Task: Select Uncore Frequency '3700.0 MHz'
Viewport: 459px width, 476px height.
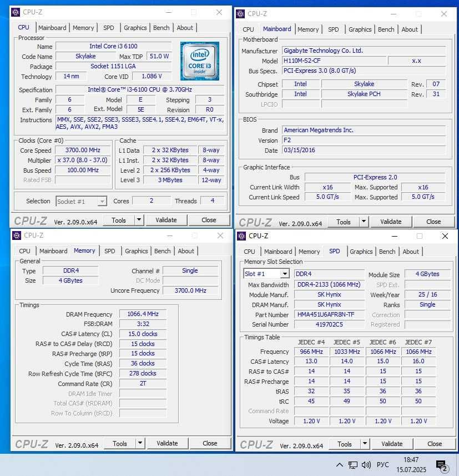Action: [190, 290]
